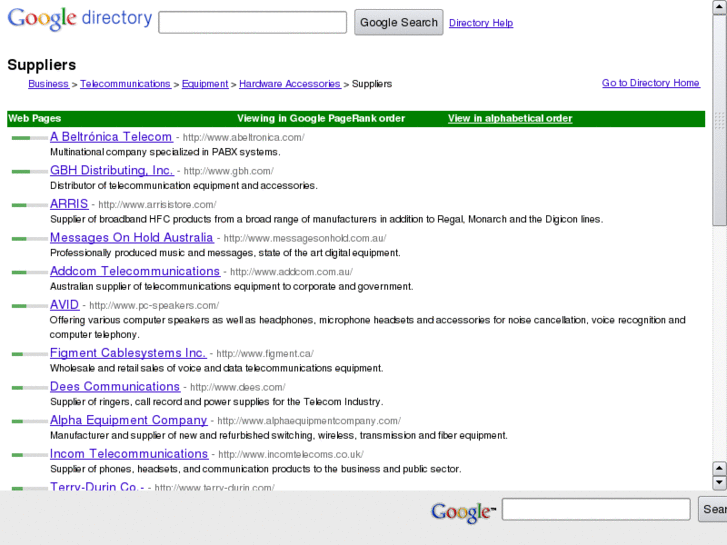The width and height of the screenshot is (727, 545).
Task: Click PageRank bar beside A Beltrónica Telecom
Action: [x=30, y=138]
